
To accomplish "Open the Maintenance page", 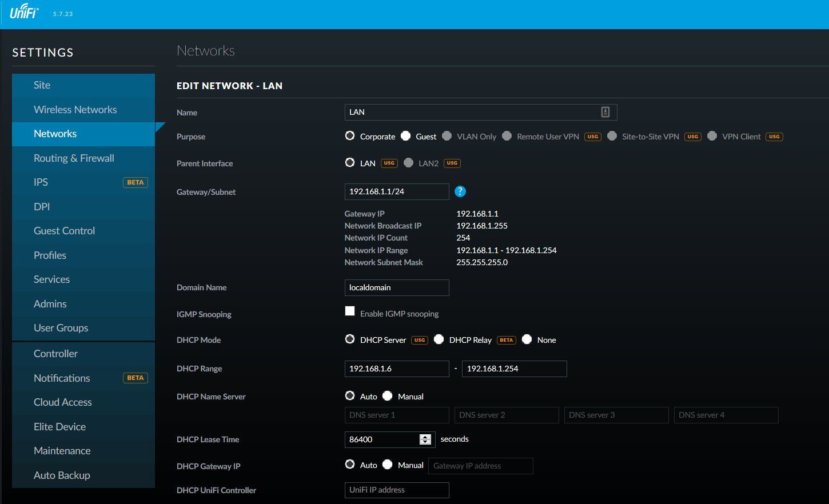I will click(62, 451).
